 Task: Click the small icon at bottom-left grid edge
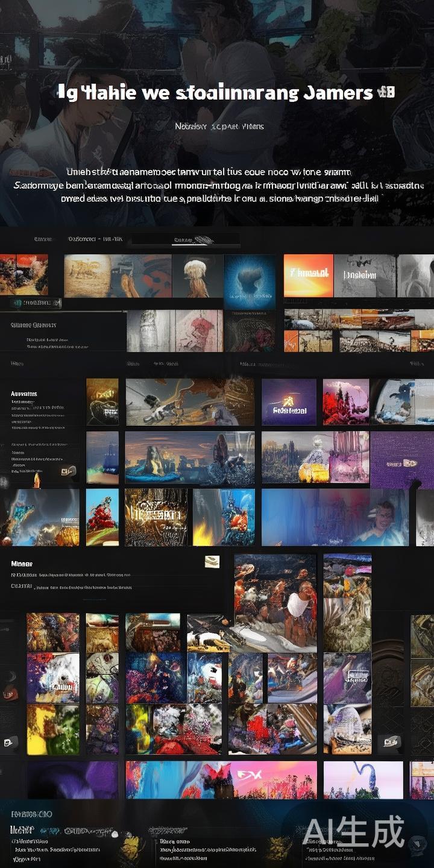point(10,743)
